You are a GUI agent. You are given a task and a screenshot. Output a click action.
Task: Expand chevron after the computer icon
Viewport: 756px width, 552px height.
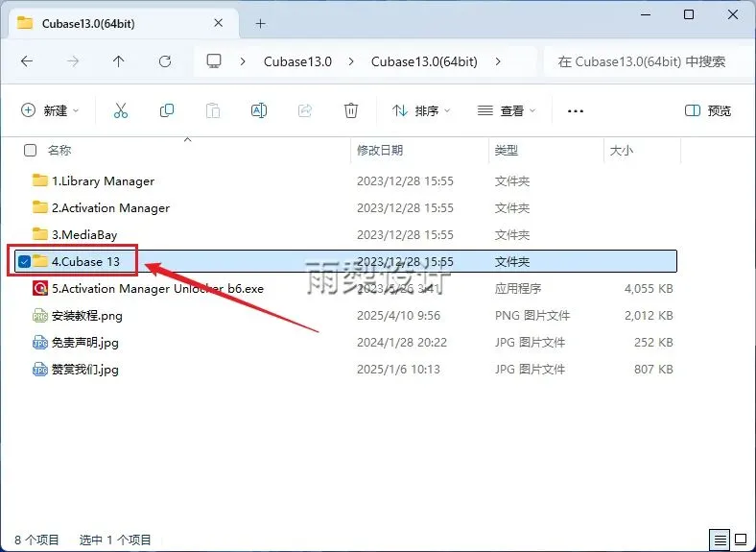[x=243, y=61]
